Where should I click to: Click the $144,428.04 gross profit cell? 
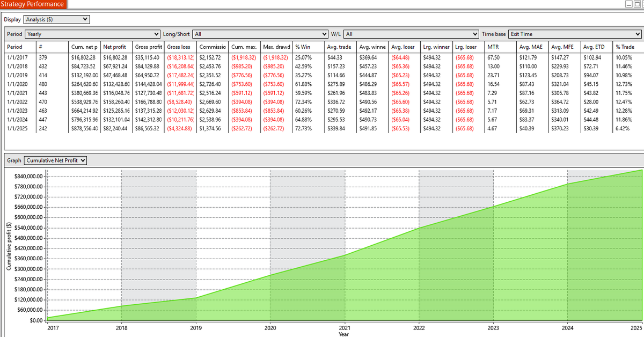point(149,84)
